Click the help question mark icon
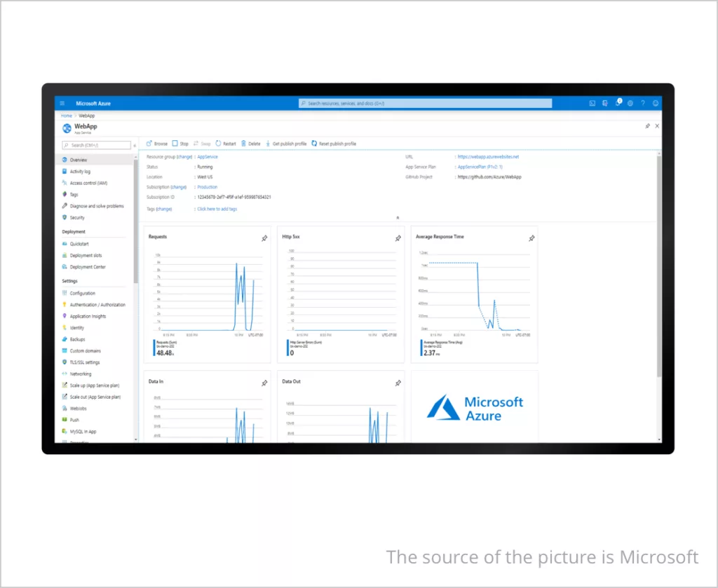 (642, 104)
